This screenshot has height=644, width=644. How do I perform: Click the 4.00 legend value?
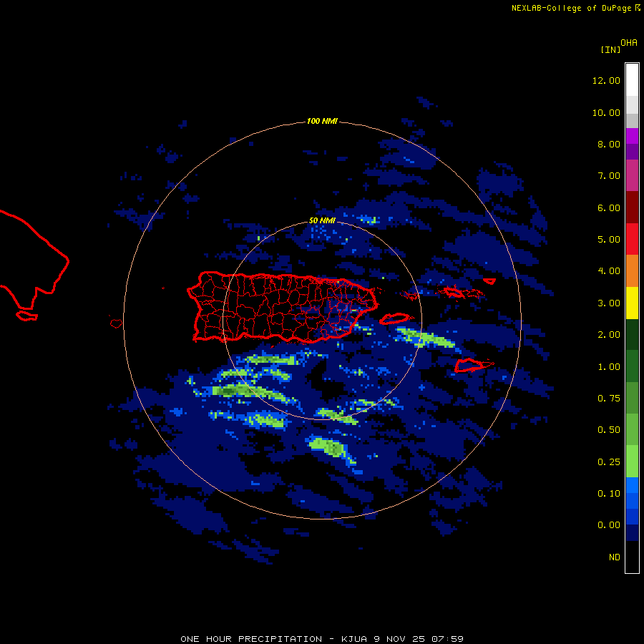point(609,271)
